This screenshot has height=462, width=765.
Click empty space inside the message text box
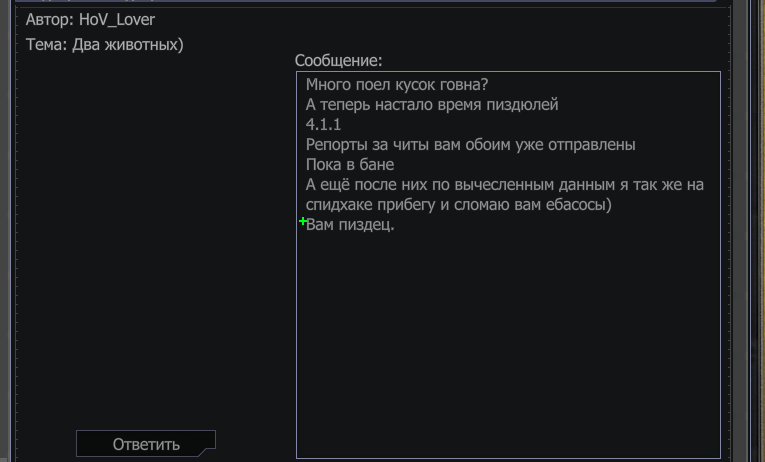[508, 341]
